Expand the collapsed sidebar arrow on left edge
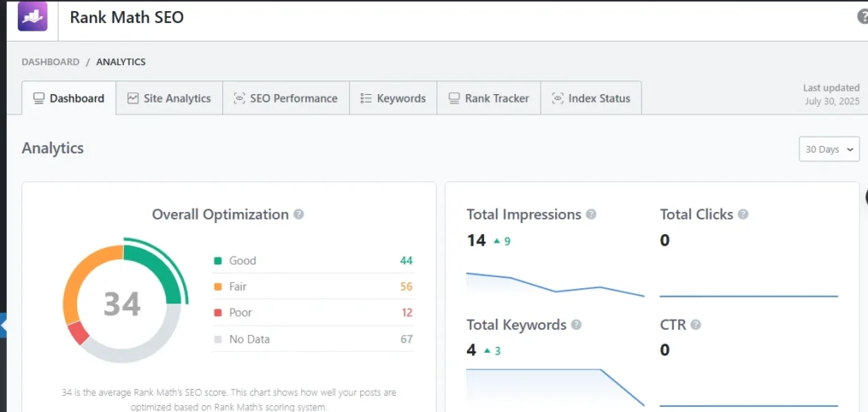 [3, 325]
